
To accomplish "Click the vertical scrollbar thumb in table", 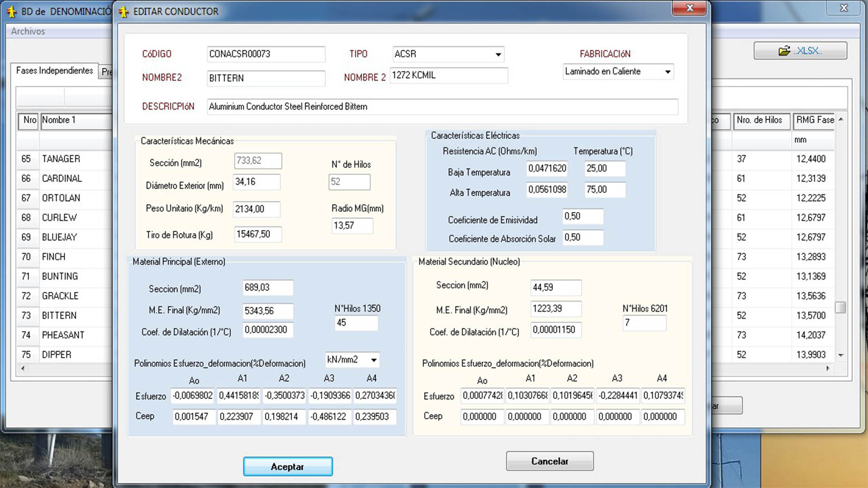I will tap(840, 307).
